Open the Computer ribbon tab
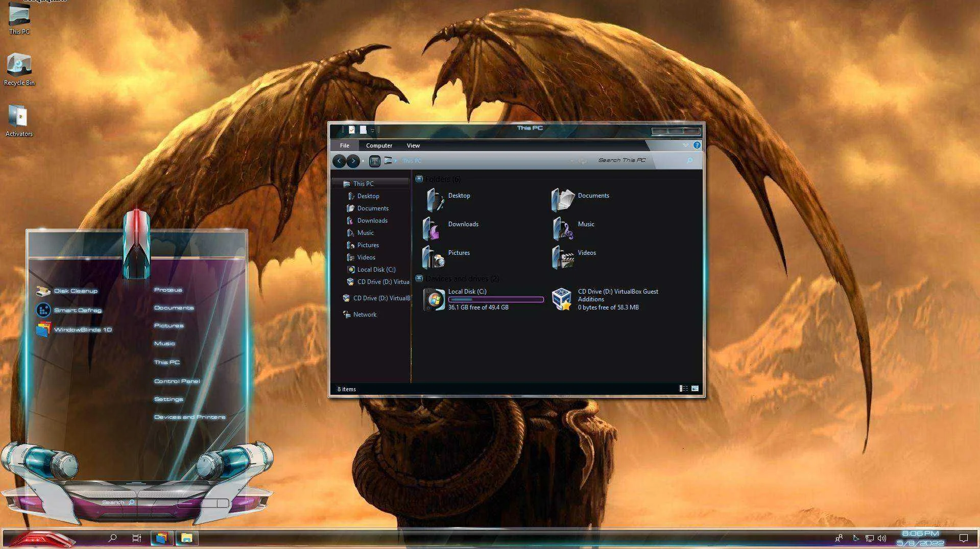980x549 pixels. 379,146
